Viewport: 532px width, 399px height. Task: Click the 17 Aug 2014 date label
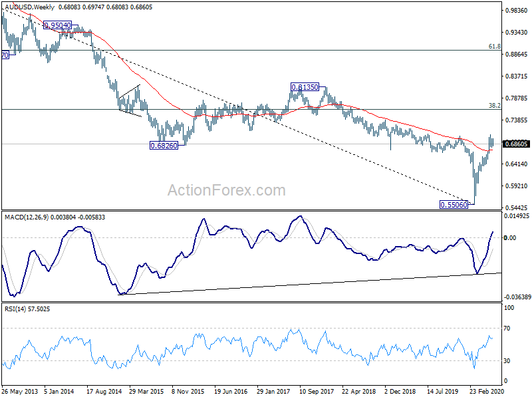pyautogui.click(x=104, y=391)
